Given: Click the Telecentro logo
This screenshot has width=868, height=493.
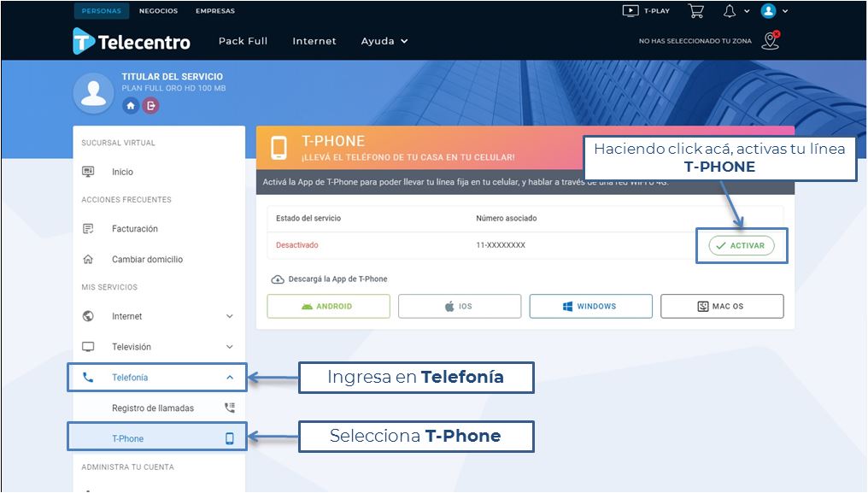Looking at the screenshot, I should point(132,42).
